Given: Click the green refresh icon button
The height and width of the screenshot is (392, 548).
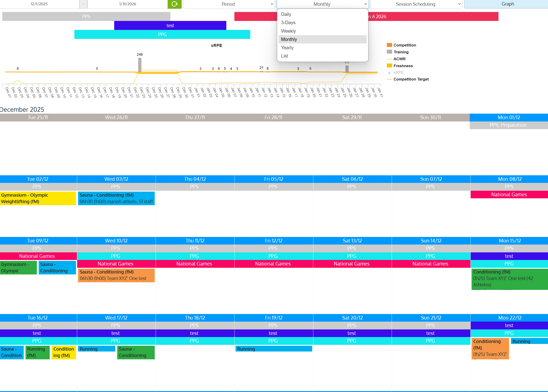Looking at the screenshot, I should click(175, 4).
